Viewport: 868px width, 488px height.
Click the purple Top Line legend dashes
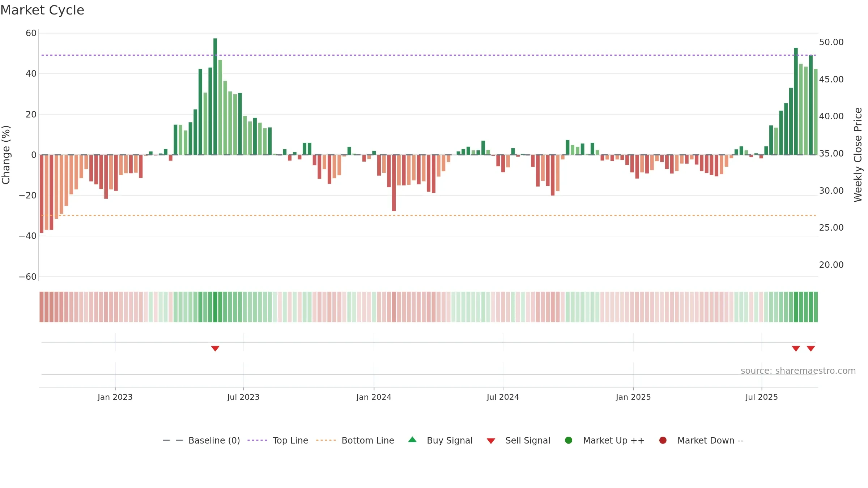click(257, 440)
